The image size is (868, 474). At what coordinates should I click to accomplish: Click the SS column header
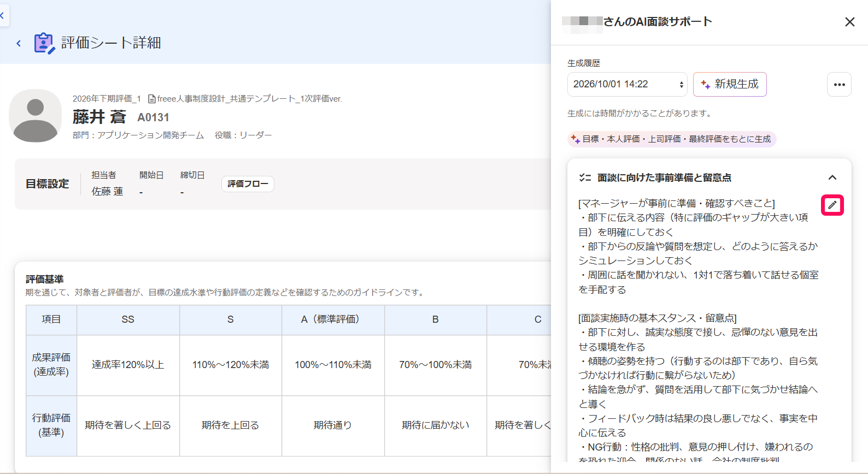pyautogui.click(x=128, y=319)
